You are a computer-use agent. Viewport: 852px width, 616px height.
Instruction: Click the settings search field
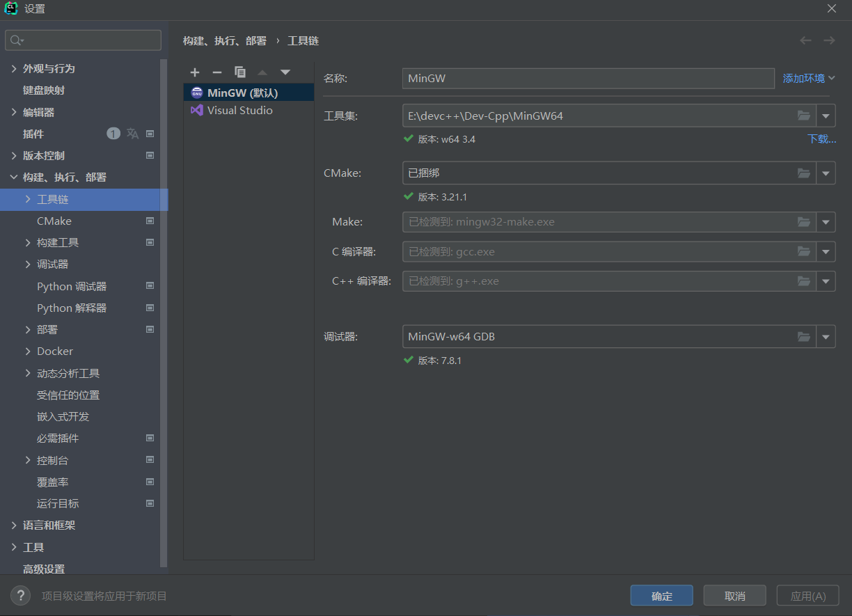83,40
